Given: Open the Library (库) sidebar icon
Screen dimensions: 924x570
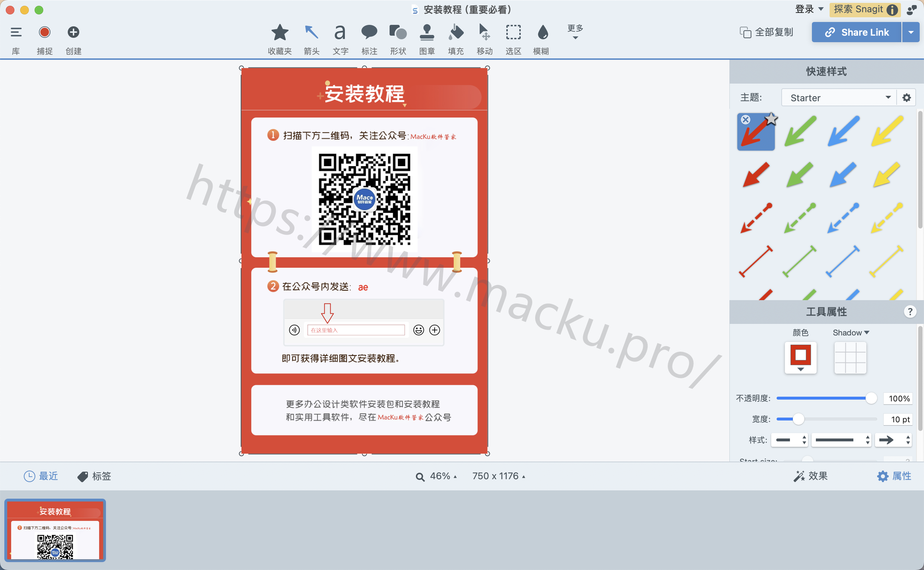Looking at the screenshot, I should tap(16, 32).
